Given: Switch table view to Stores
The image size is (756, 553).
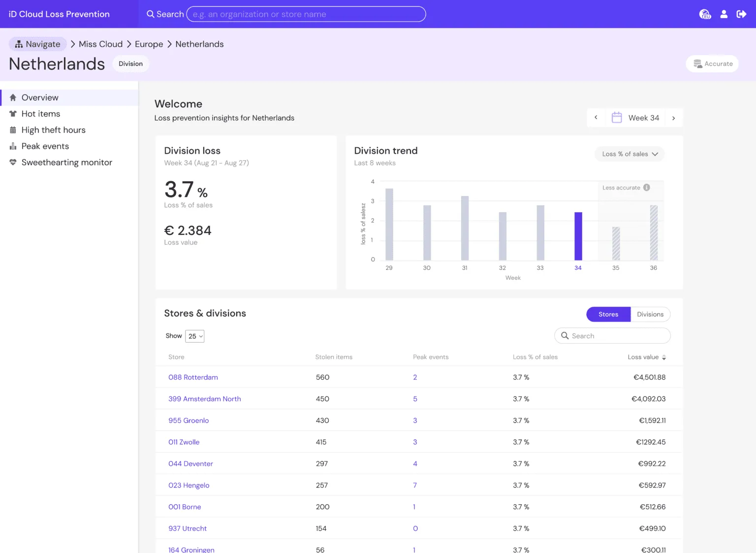Looking at the screenshot, I should click(608, 314).
